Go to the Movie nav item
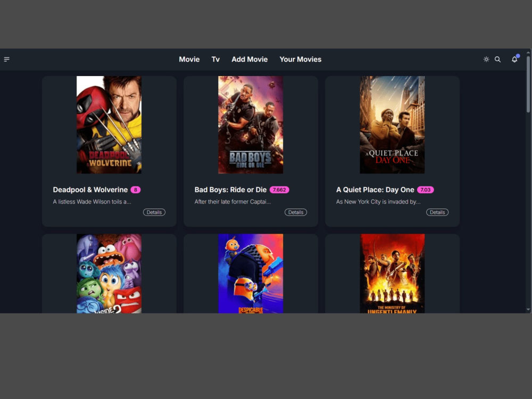The image size is (532, 399). 189,60
